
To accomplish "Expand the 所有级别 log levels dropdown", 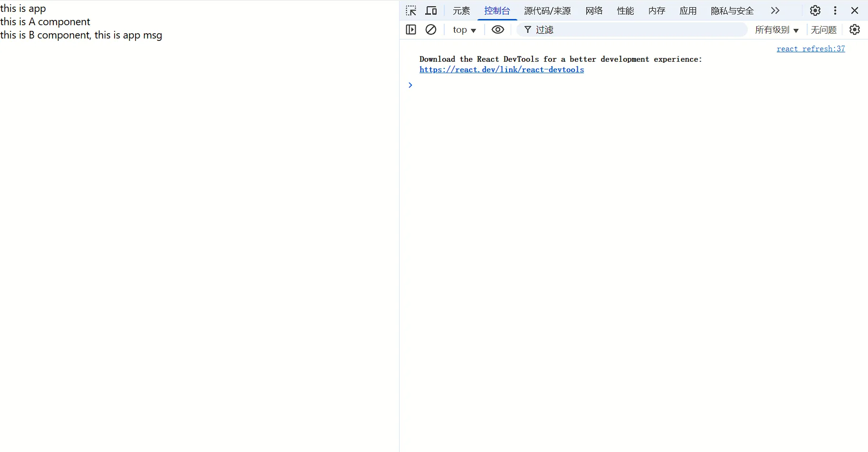I will (x=777, y=30).
